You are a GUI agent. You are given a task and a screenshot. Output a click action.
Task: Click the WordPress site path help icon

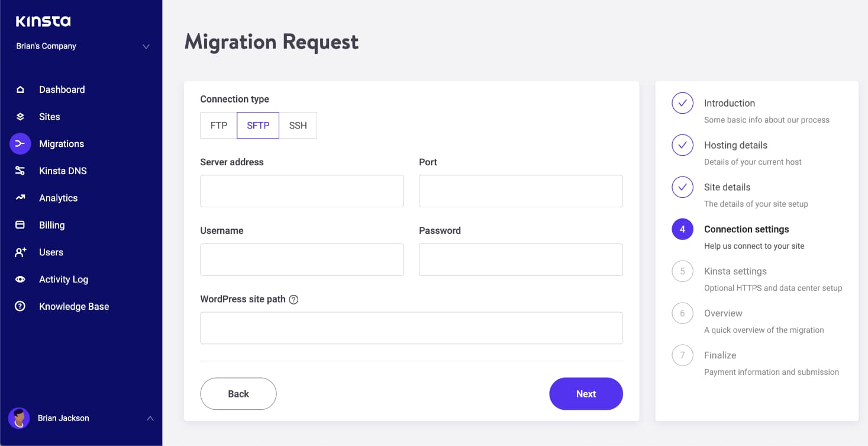point(293,299)
